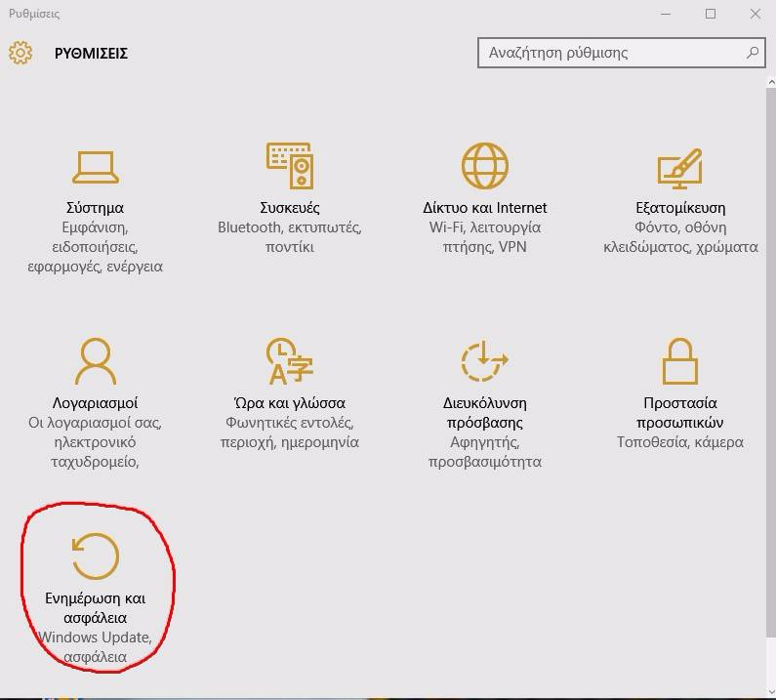Focus the Αναζήτηση ρύθμισης search field
This screenshot has width=776, height=700.
[622, 53]
